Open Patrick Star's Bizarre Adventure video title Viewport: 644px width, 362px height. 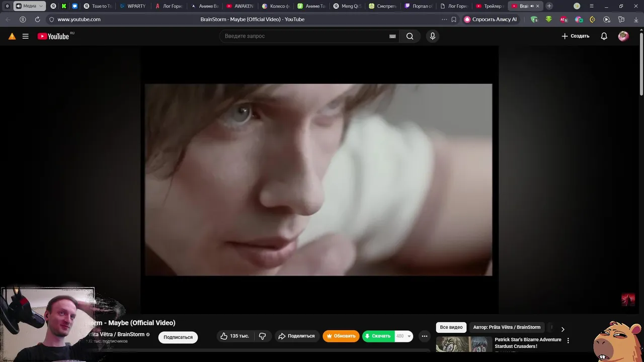(528, 343)
